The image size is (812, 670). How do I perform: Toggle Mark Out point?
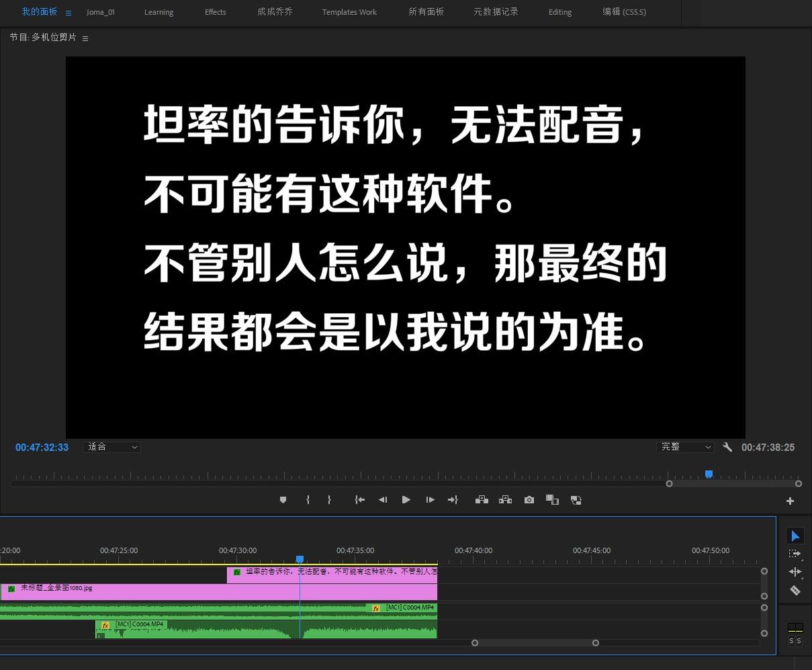click(x=329, y=499)
